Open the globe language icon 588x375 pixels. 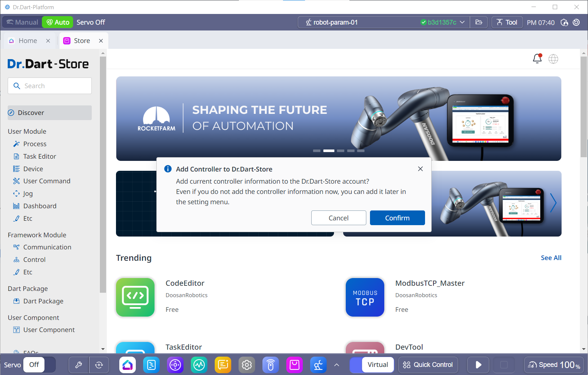[x=553, y=59]
